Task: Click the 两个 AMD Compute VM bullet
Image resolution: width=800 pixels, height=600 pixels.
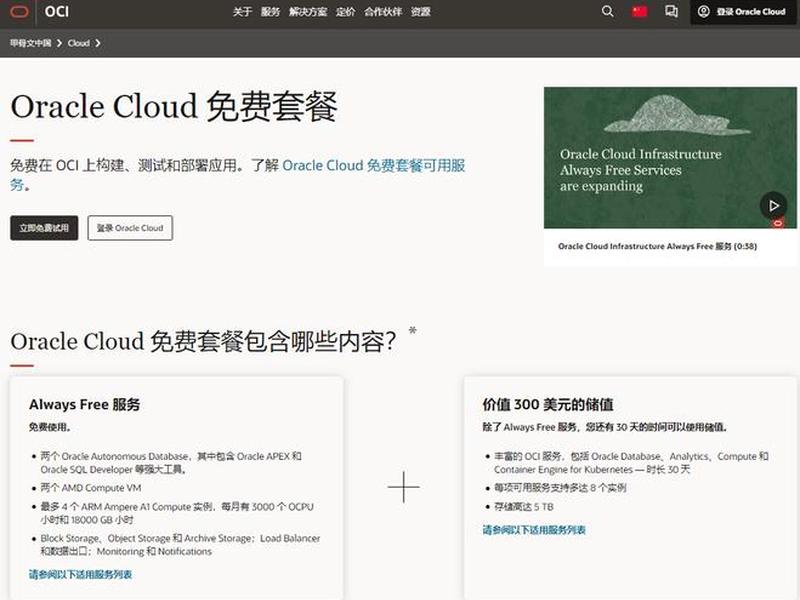Action: [x=91, y=488]
